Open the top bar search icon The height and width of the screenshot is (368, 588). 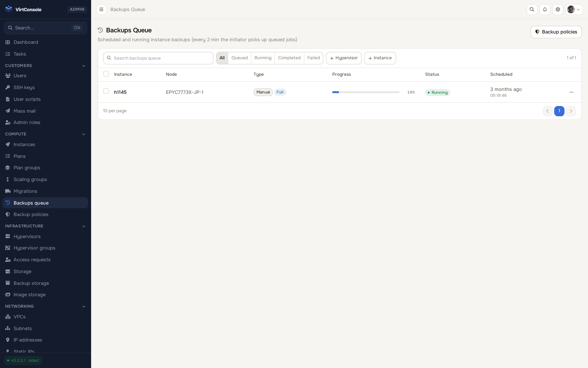coord(532,10)
